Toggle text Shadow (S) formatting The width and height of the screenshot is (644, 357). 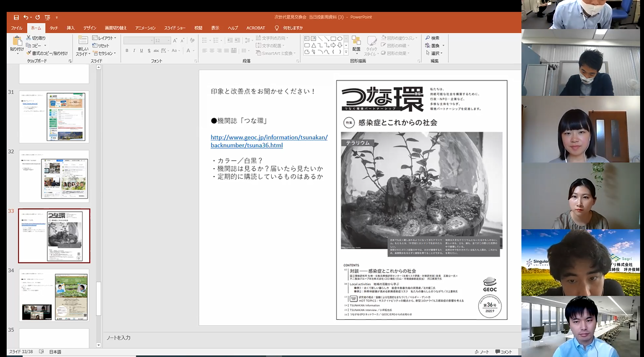click(x=148, y=51)
